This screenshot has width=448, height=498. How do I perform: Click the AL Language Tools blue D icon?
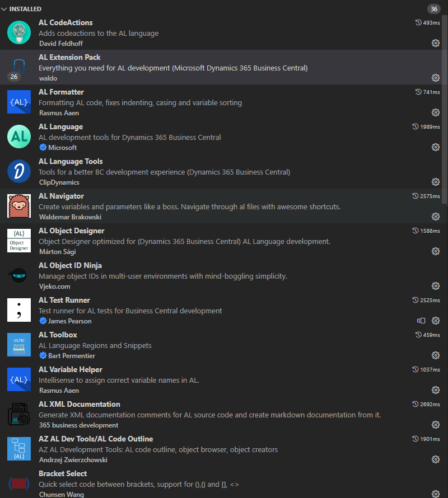tap(19, 171)
